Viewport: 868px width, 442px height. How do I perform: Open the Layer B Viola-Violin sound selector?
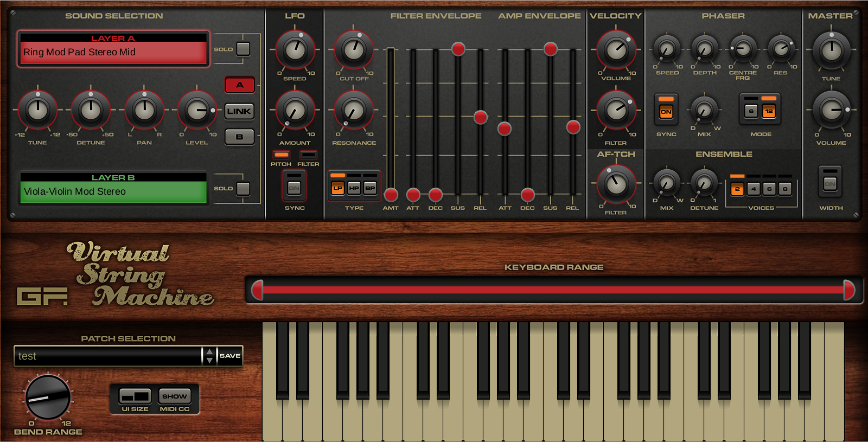click(x=113, y=191)
